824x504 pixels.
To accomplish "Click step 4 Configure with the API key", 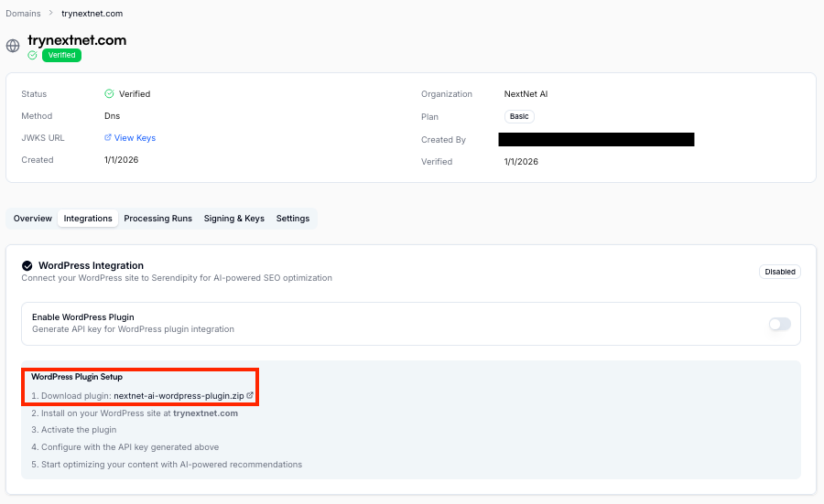I will [x=125, y=446].
